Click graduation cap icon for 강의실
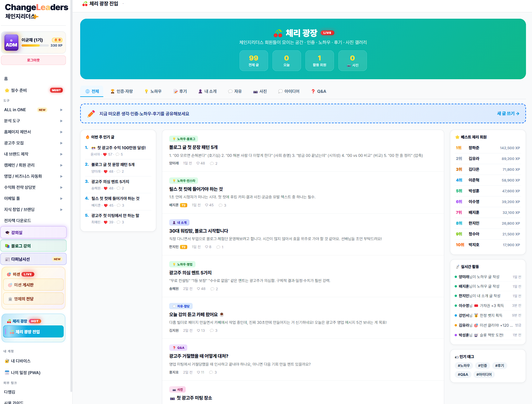 (x=7, y=233)
